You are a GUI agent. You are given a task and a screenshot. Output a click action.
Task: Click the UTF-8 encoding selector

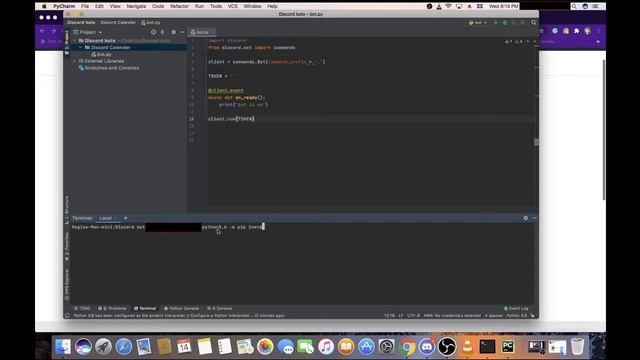pyautogui.click(x=413, y=316)
